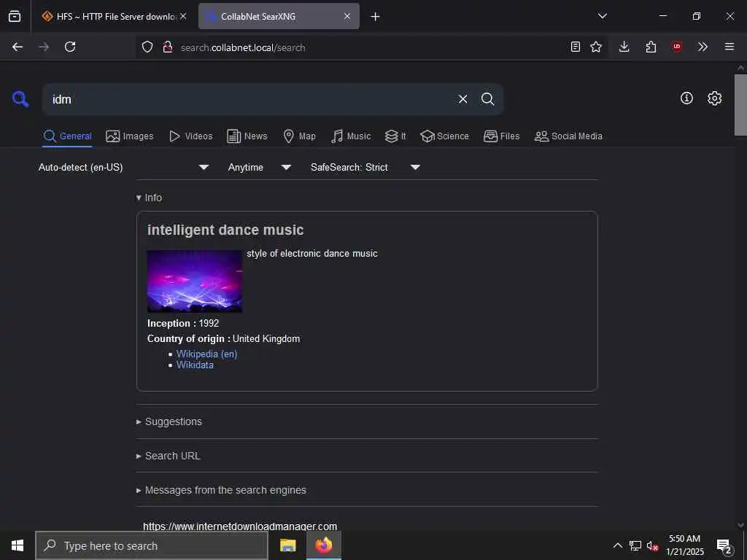The width and height of the screenshot is (747, 560).
Task: Open a new browser tab
Action: point(376,17)
